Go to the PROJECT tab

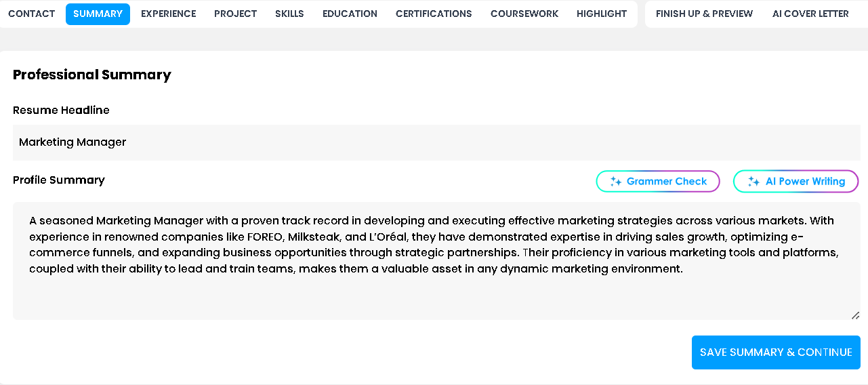[235, 14]
